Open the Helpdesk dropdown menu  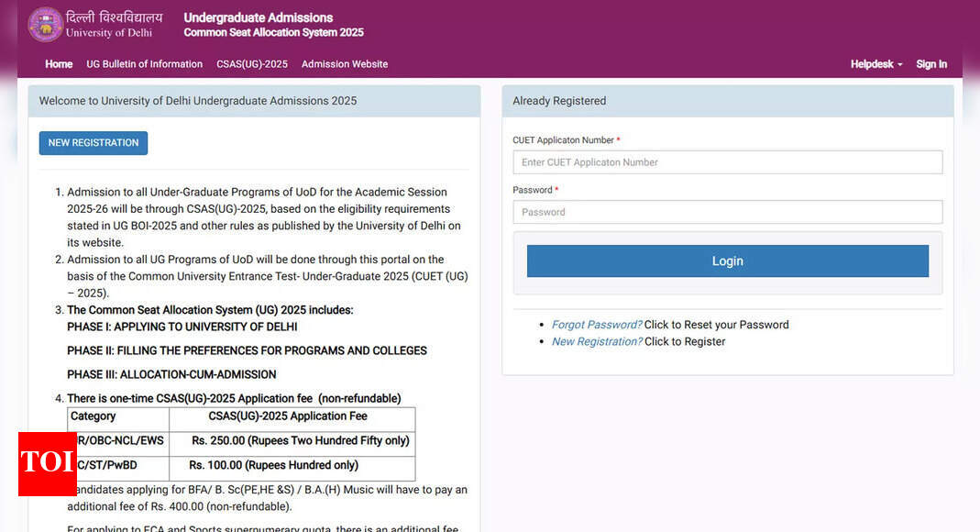point(876,64)
